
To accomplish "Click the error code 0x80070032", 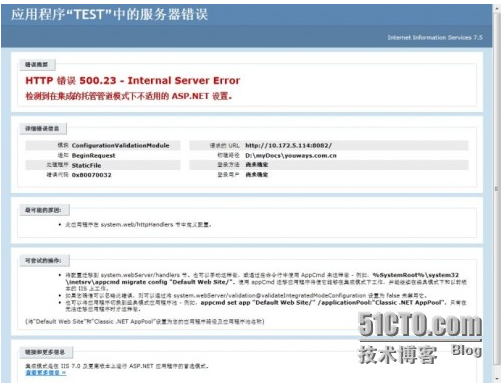I will (x=92, y=175).
